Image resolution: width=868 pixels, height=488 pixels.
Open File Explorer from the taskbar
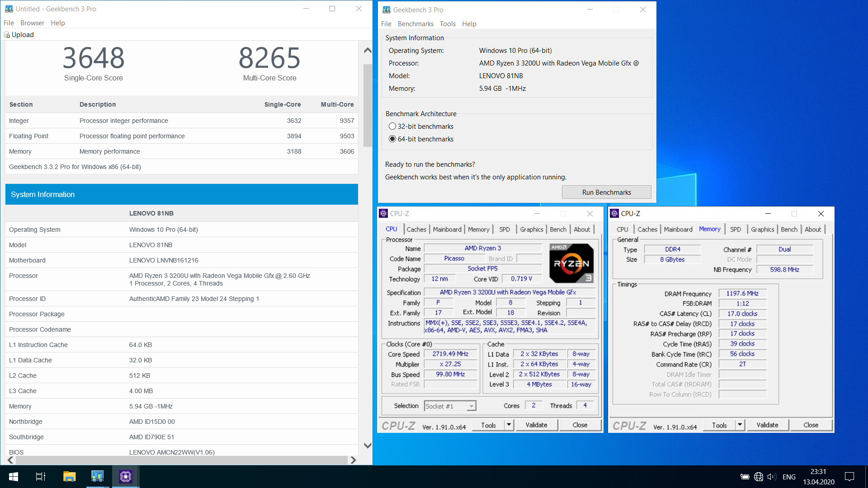pyautogui.click(x=69, y=477)
